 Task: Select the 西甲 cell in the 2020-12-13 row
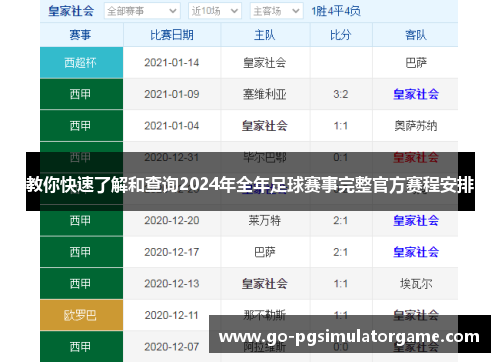click(81, 284)
